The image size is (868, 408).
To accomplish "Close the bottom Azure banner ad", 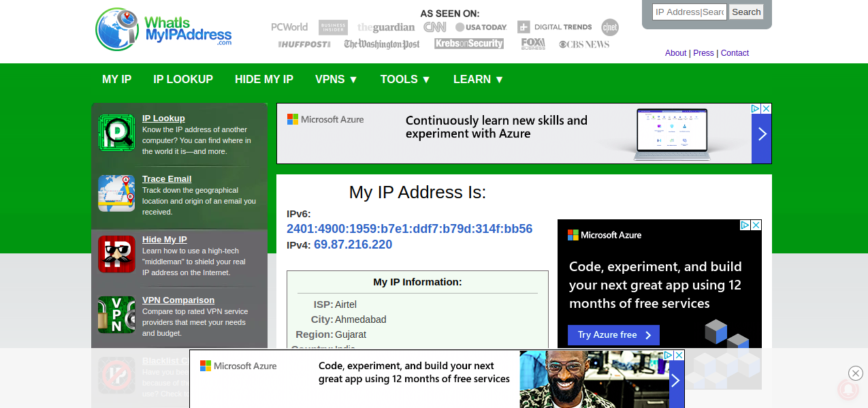I will coord(679,356).
